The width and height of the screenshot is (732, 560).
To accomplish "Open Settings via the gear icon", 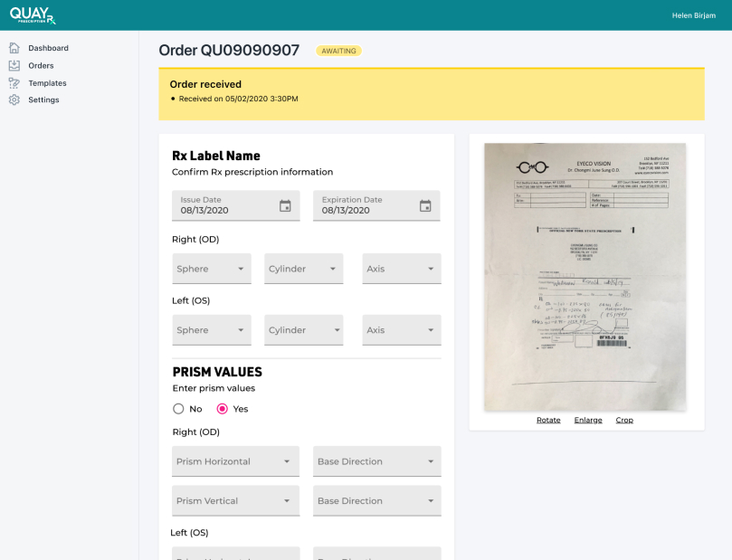I will 13,100.
